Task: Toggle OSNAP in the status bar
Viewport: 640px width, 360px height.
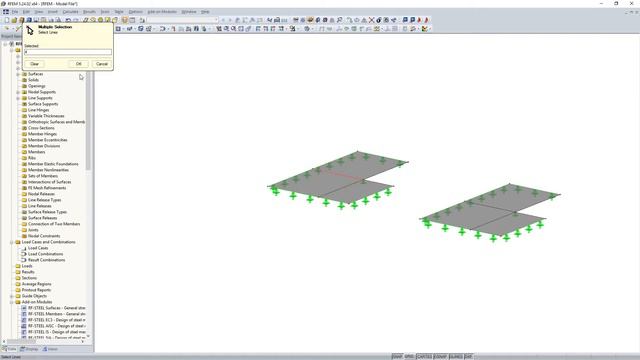Action: coord(440,356)
